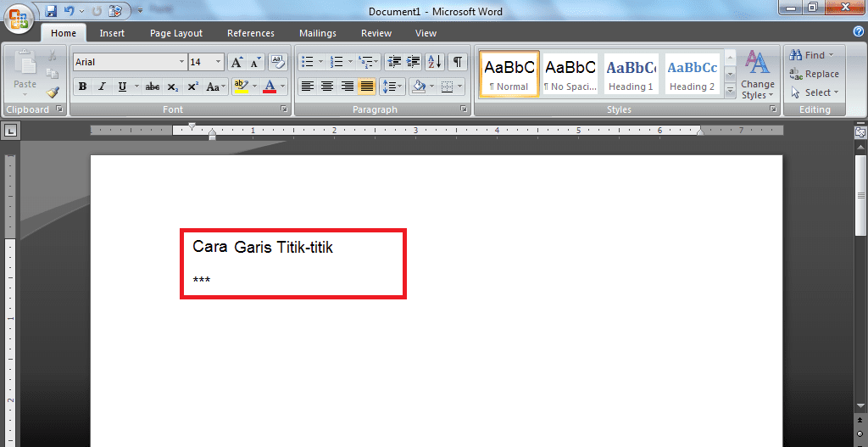Click the Find button
The width and height of the screenshot is (868, 447).
[x=811, y=55]
